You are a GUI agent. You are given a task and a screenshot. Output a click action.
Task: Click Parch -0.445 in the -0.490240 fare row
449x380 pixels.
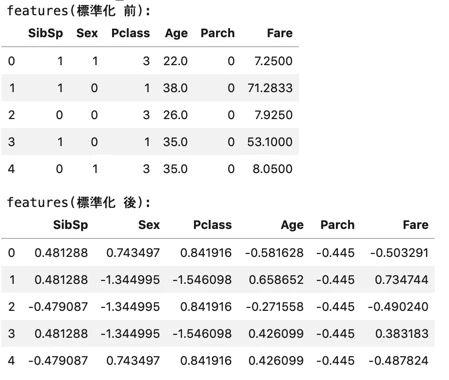pyautogui.click(x=336, y=307)
